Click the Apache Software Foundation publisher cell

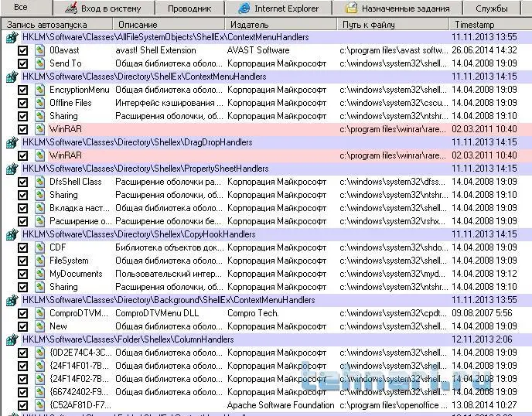coord(281,405)
